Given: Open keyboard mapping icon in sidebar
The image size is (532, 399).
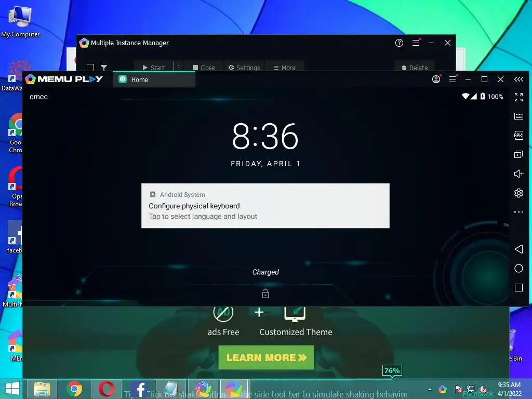Looking at the screenshot, I should pyautogui.click(x=518, y=116).
